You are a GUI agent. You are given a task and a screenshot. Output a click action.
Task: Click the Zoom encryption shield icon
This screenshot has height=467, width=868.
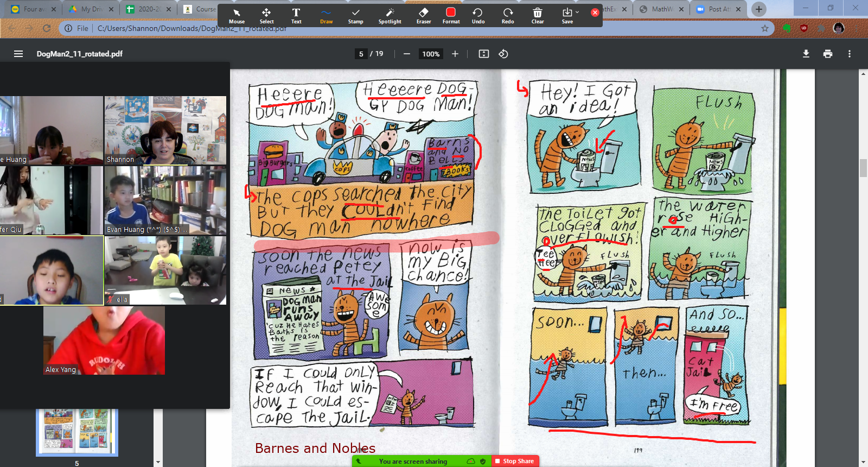(483, 461)
